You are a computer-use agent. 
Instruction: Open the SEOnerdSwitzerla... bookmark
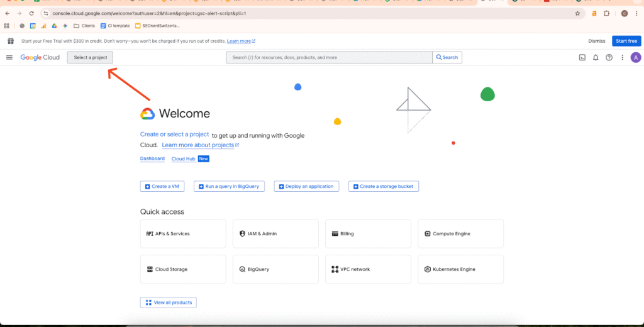coord(157,26)
